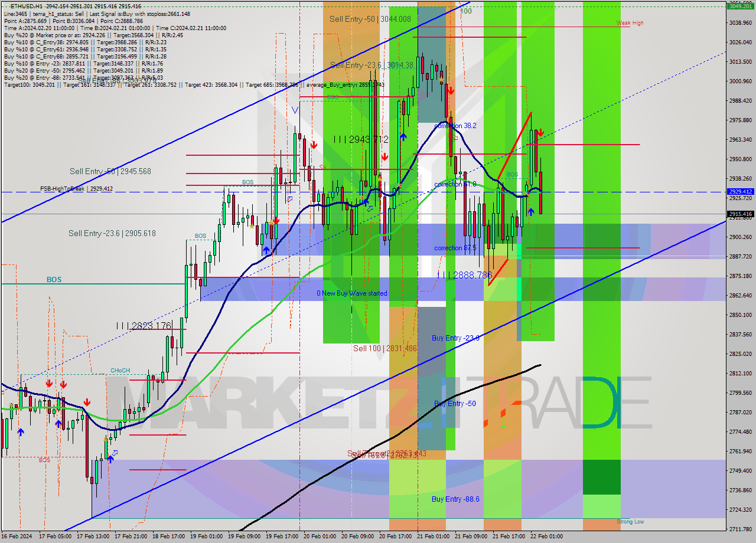Select the 'correction 87.5' label
This screenshot has height=543, width=756.
[455, 248]
